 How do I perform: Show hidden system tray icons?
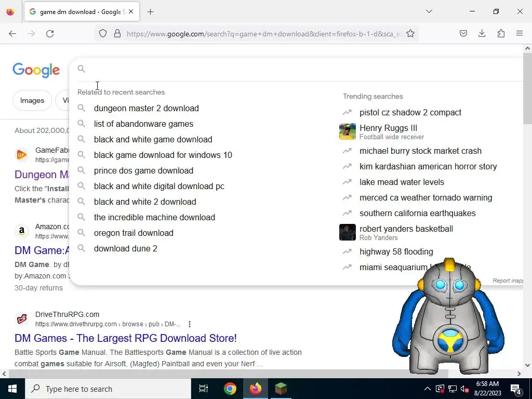428,389
